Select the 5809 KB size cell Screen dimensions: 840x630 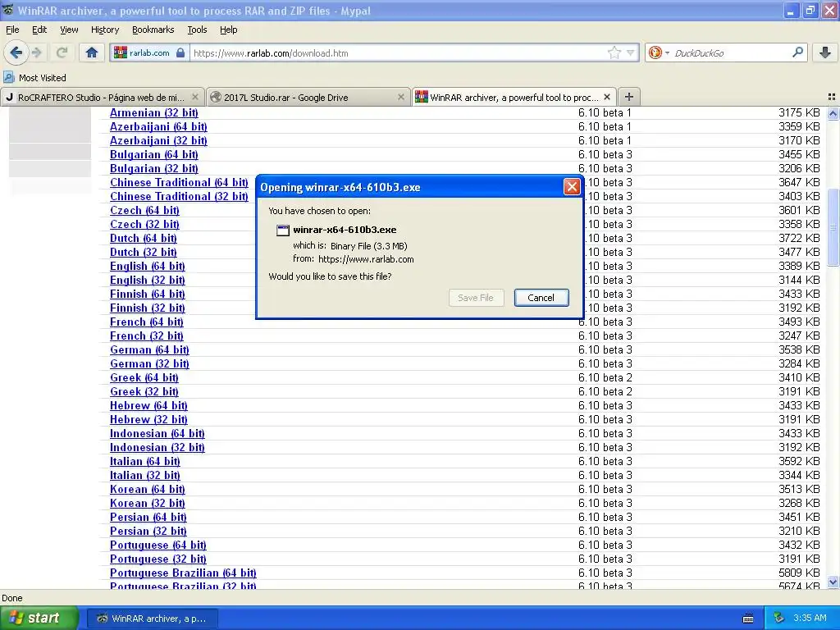(x=799, y=573)
